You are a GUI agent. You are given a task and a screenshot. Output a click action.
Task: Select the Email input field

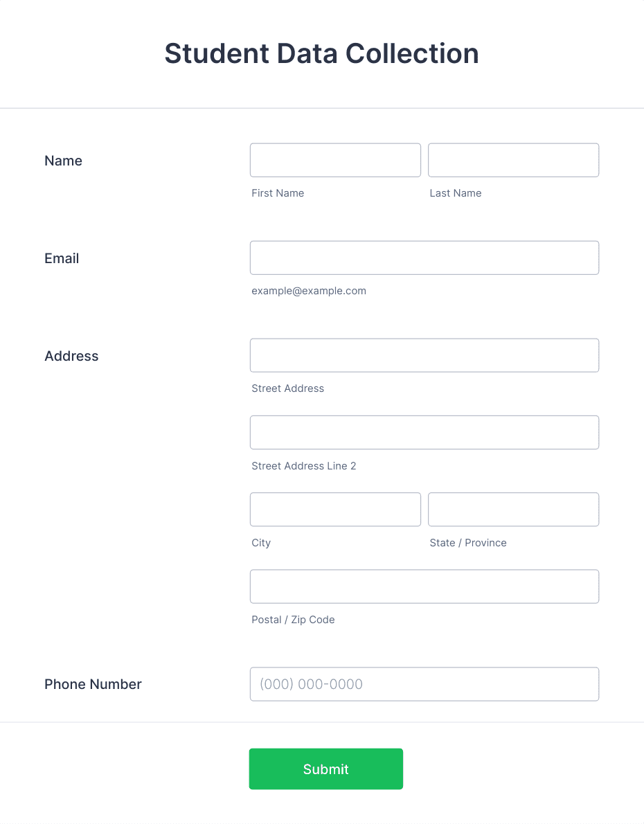(x=424, y=258)
